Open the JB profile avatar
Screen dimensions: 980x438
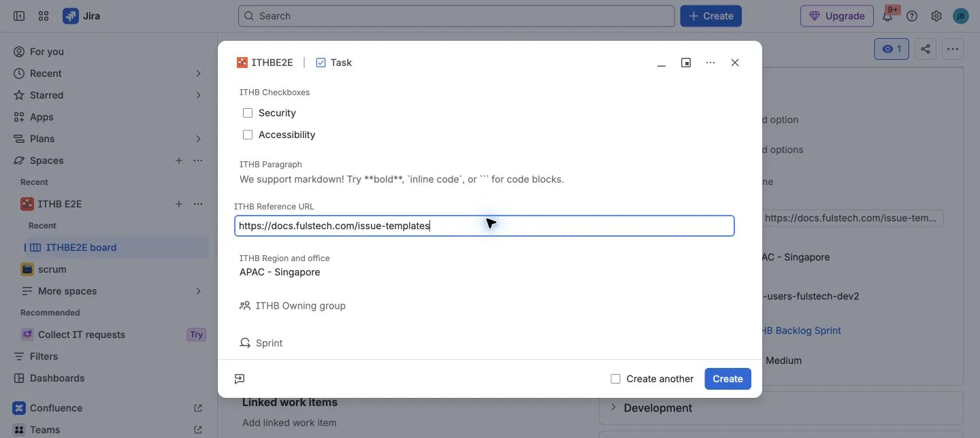tap(960, 16)
